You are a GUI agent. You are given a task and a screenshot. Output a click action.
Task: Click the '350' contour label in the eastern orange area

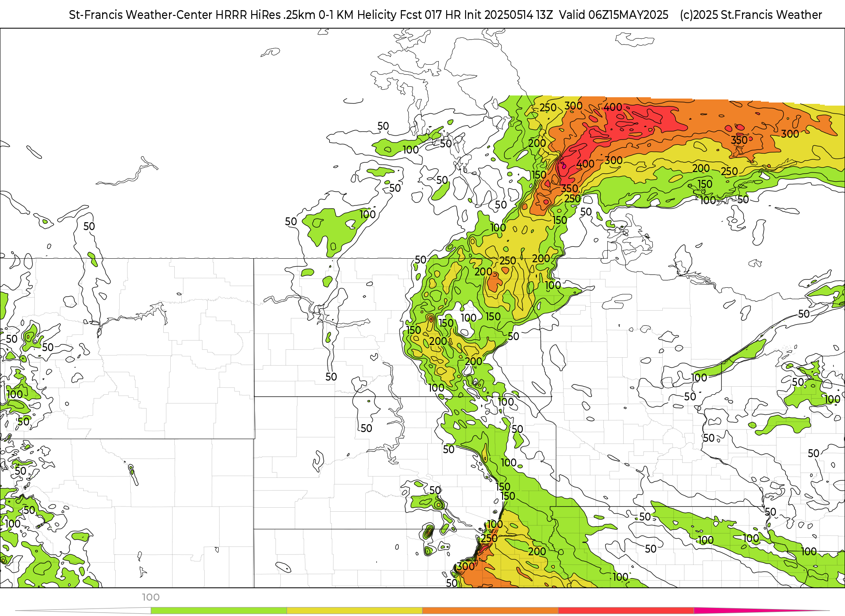[739, 140]
